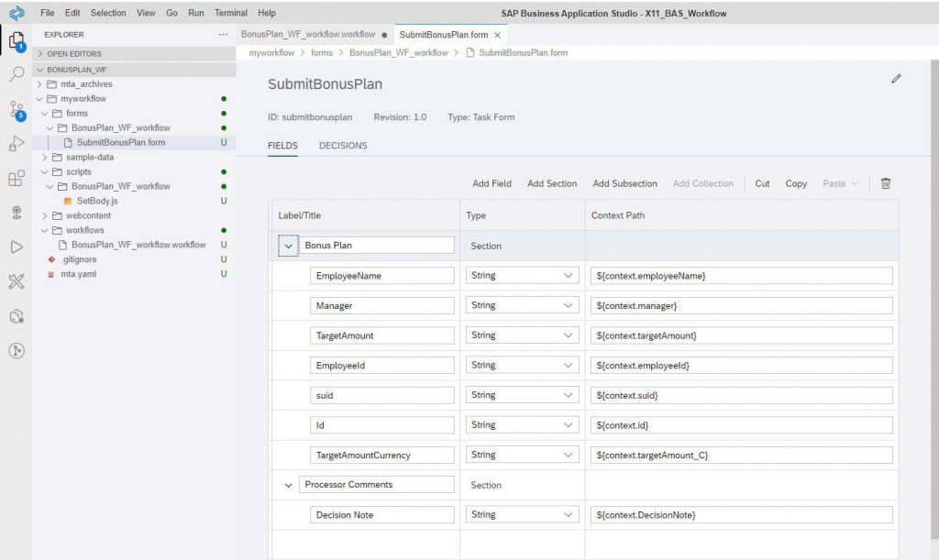This screenshot has width=939, height=560.
Task: Open Explorer more actions ellipsis
Action: coord(223,35)
